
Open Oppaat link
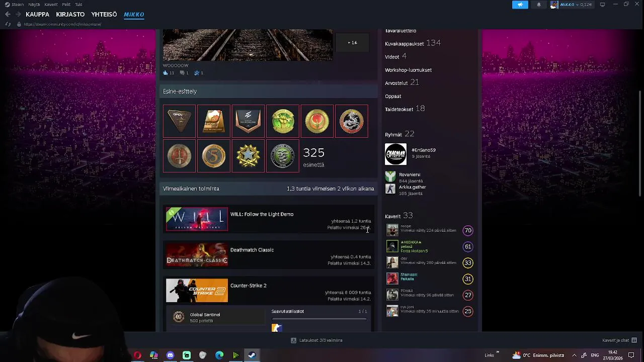pos(393,96)
